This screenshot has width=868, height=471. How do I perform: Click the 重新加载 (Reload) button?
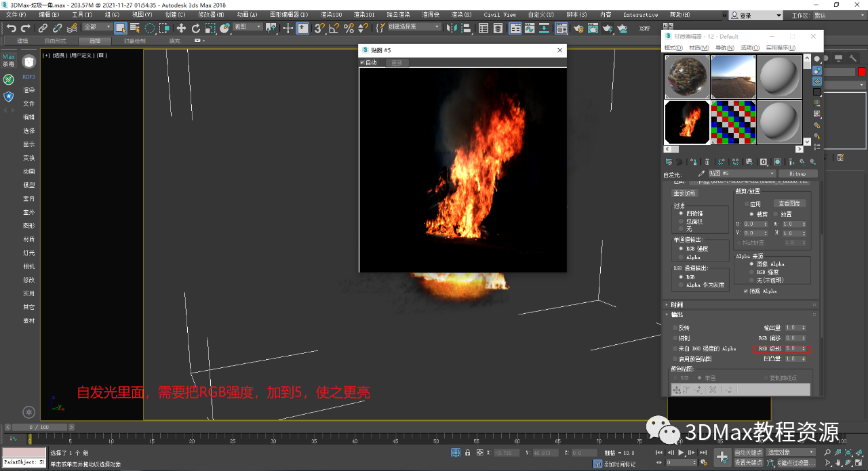point(685,193)
